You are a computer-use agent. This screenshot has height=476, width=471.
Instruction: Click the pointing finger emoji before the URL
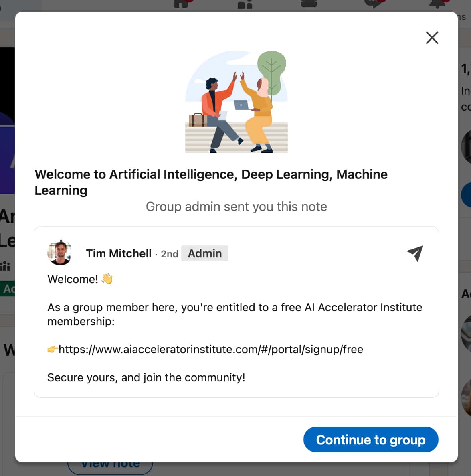point(53,349)
